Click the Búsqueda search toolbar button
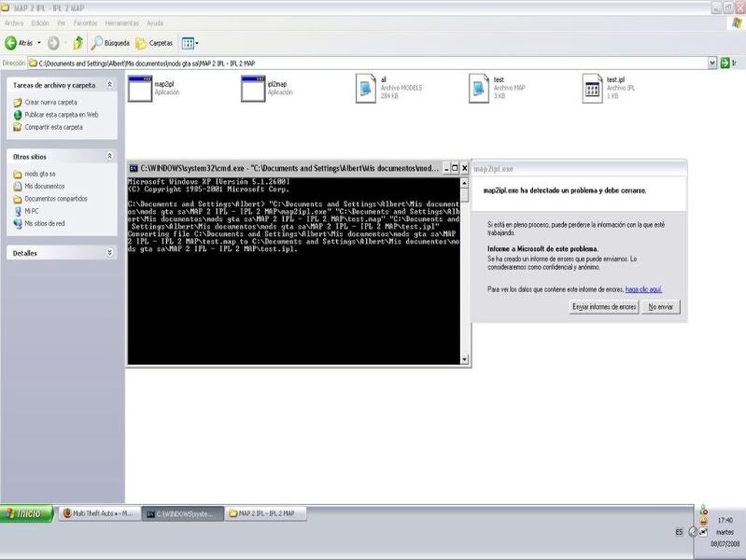 [110, 43]
